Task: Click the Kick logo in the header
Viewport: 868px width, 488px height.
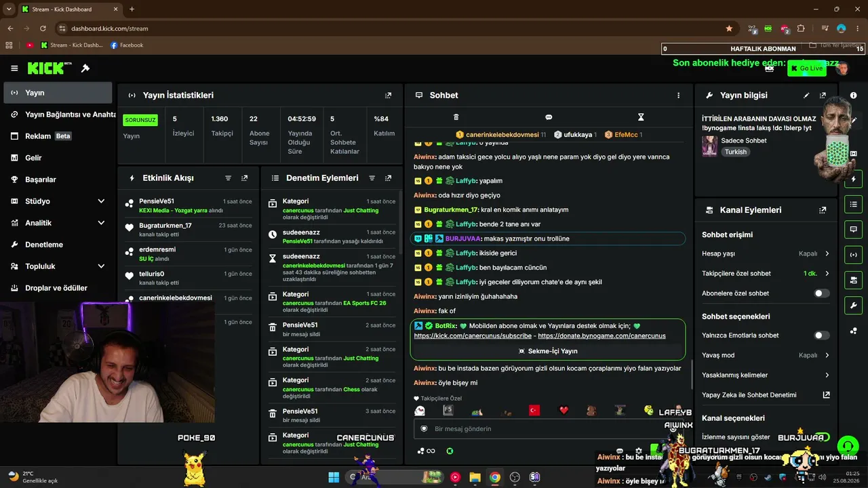Action: click(x=50, y=68)
